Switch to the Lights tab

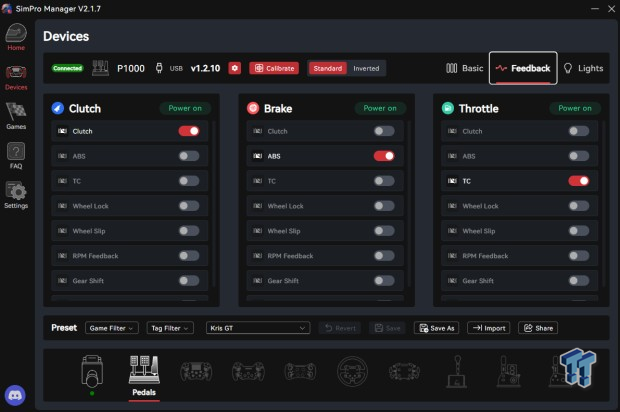(583, 68)
